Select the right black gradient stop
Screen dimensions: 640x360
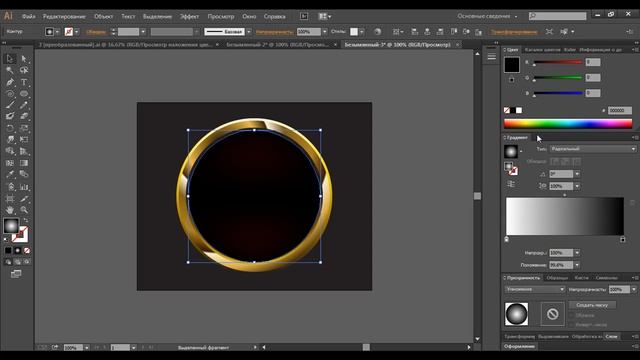pyautogui.click(x=622, y=240)
